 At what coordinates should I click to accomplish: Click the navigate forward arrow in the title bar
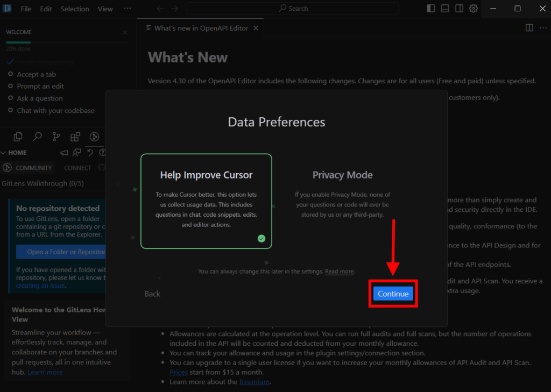[x=175, y=9]
